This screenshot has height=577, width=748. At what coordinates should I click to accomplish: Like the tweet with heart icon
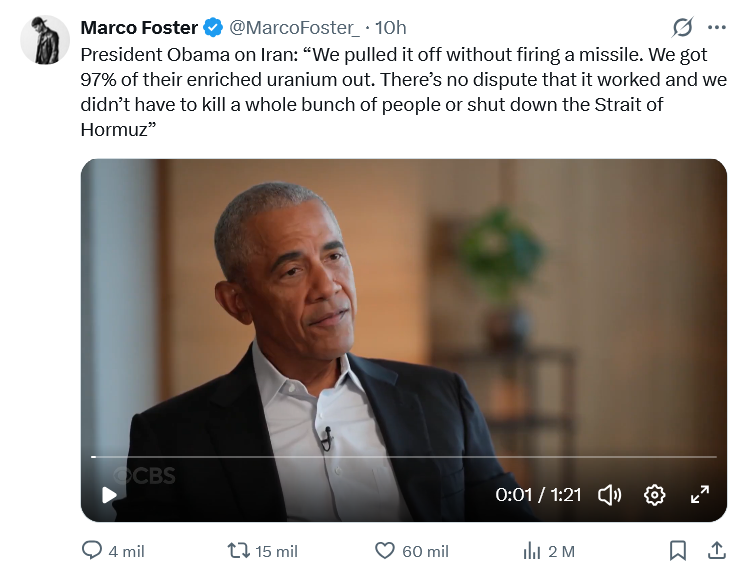click(384, 551)
